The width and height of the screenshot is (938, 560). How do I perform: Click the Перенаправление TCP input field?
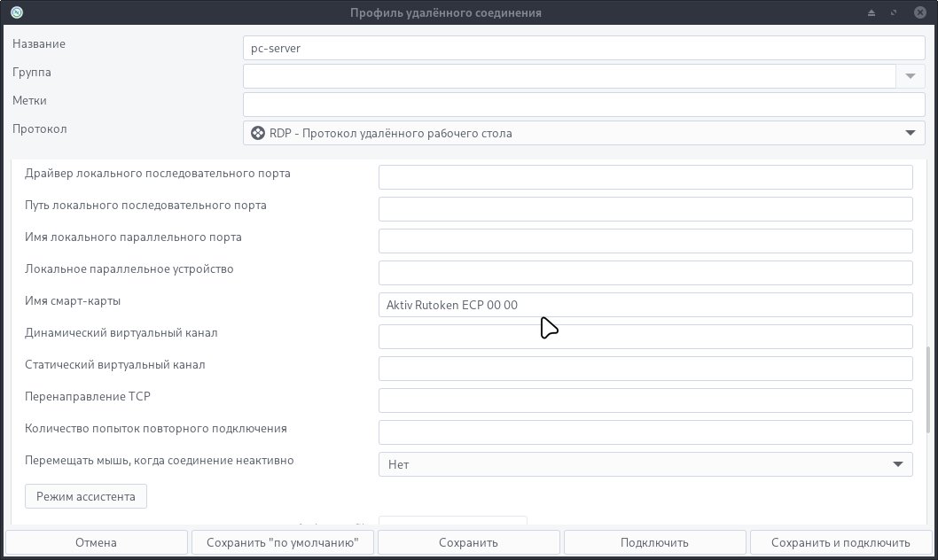point(645,401)
